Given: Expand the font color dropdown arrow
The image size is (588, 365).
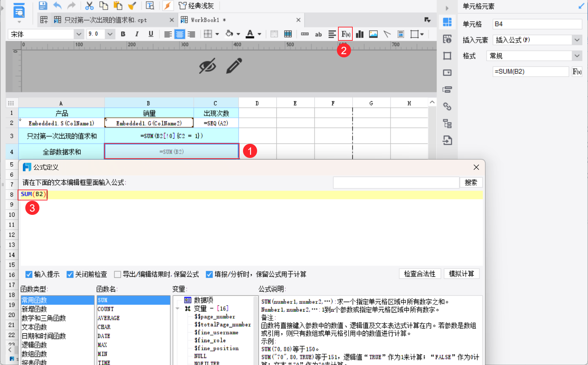Looking at the screenshot, I should 259,34.
